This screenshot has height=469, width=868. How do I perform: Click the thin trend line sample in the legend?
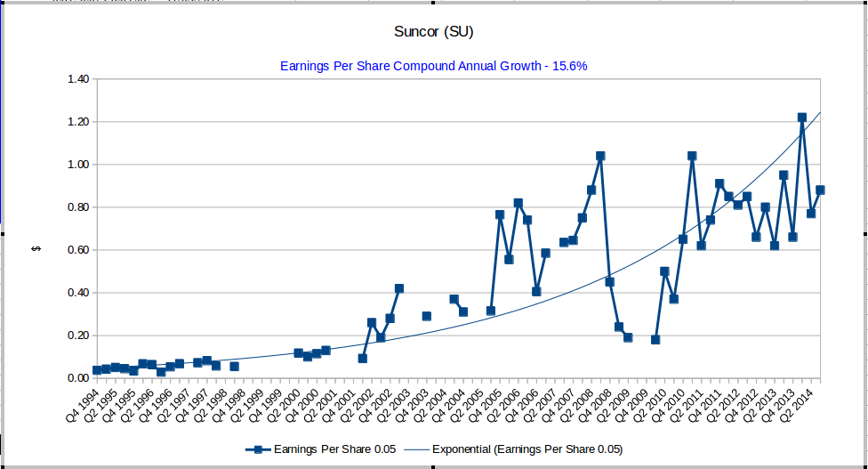pyautogui.click(x=416, y=449)
